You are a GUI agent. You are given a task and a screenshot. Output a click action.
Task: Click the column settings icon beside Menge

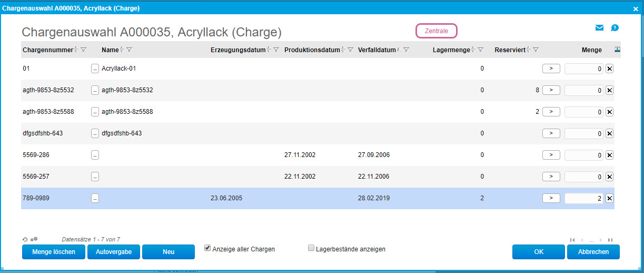pos(617,50)
